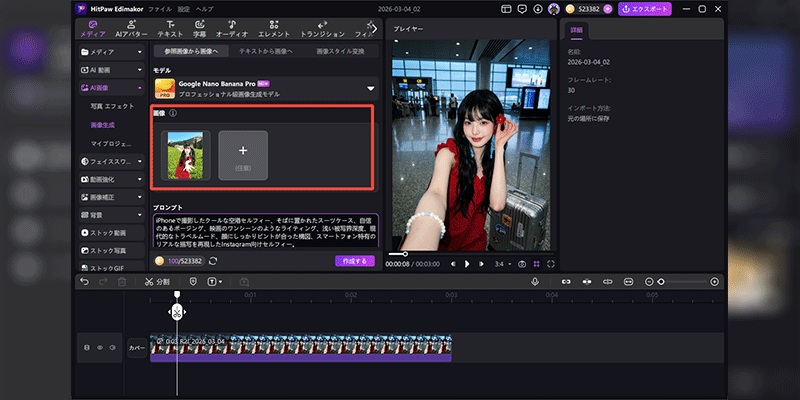
Task: Open the 字幕 subtitle tab
Action: coord(199,29)
